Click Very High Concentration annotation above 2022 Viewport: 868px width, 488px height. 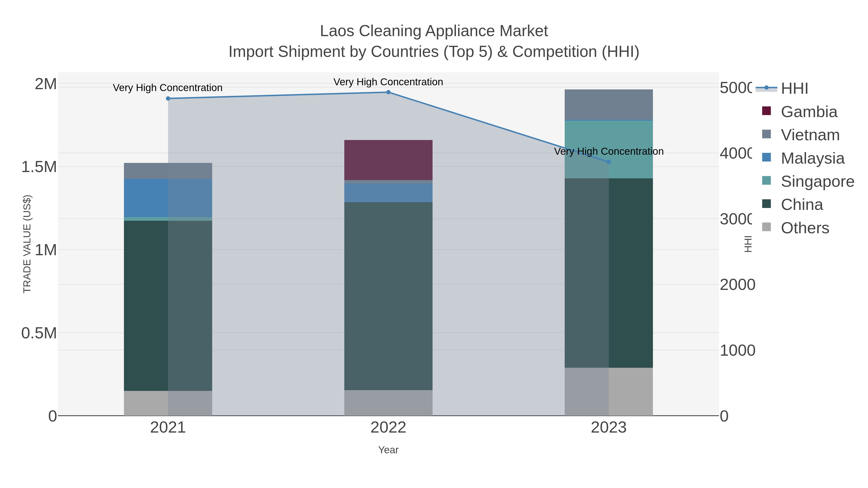[388, 82]
